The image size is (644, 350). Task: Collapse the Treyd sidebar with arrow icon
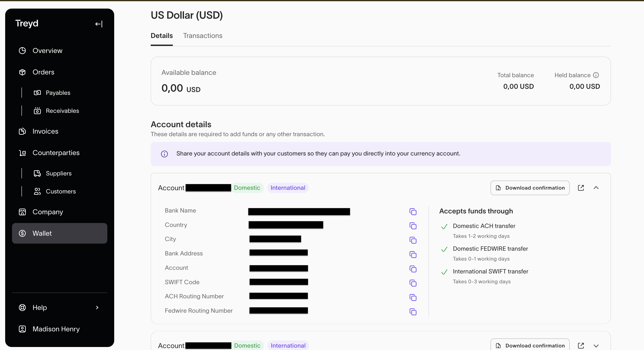click(x=99, y=24)
